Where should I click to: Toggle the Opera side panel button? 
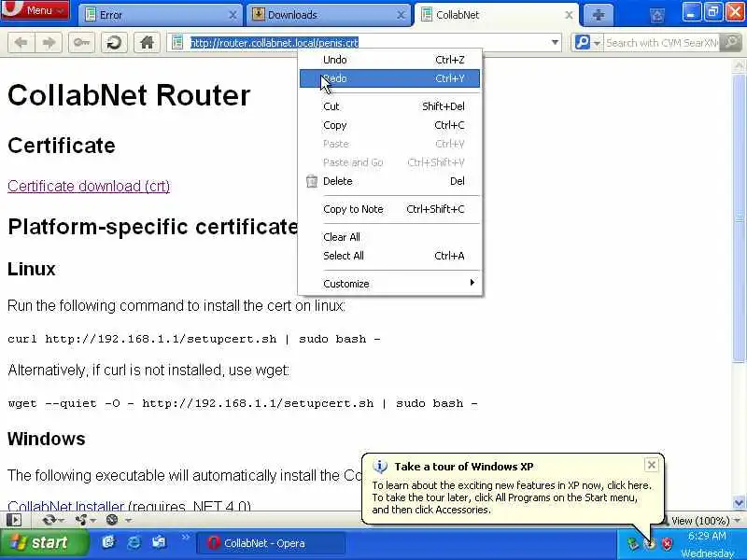click(x=14, y=520)
